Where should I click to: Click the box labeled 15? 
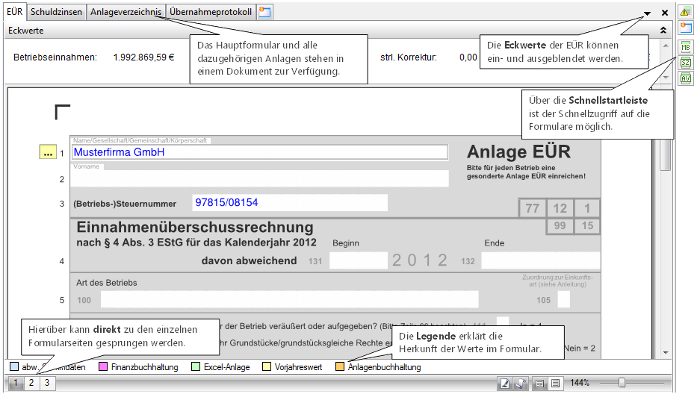[x=587, y=226]
